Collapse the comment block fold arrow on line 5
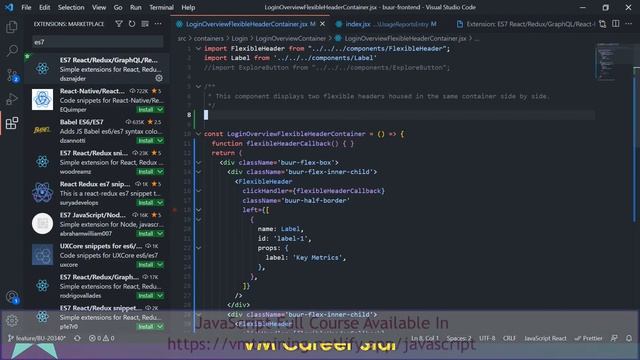The height and width of the screenshot is (360, 640). [198, 87]
